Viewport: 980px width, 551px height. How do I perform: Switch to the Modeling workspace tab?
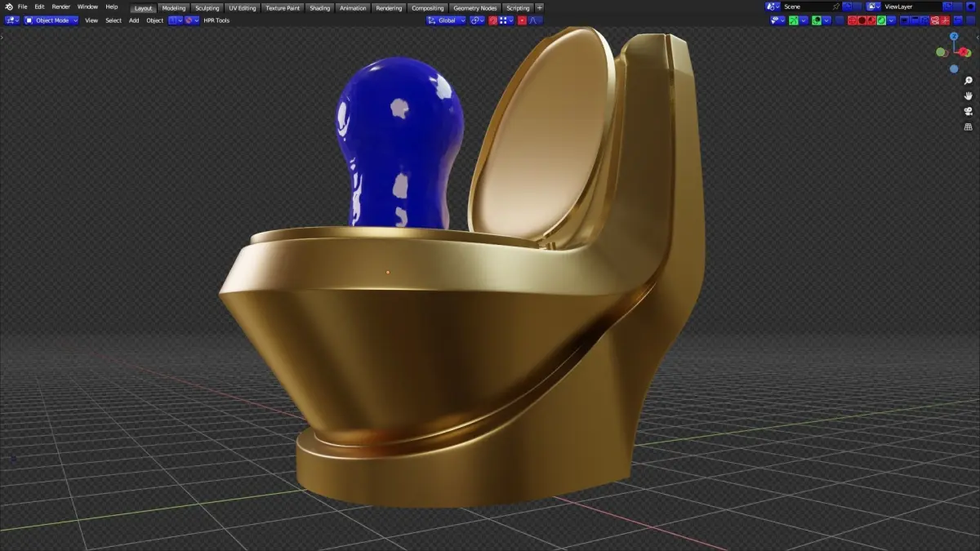click(x=174, y=8)
